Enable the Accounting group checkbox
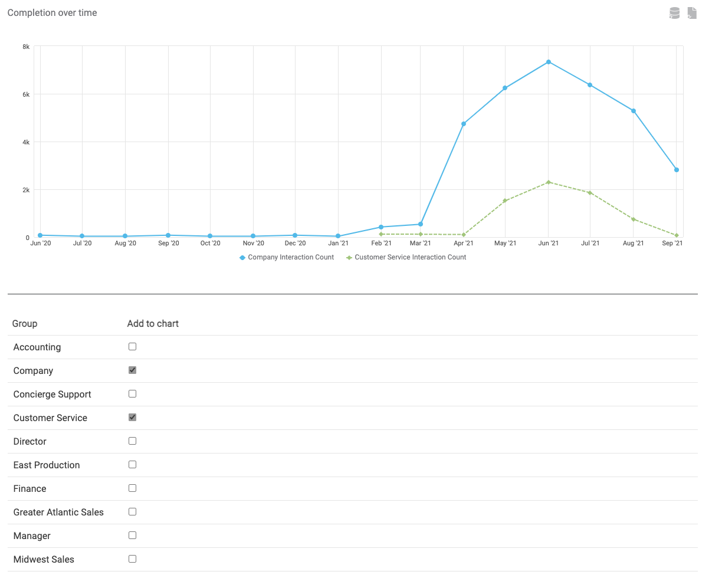The image size is (712, 588). point(132,347)
